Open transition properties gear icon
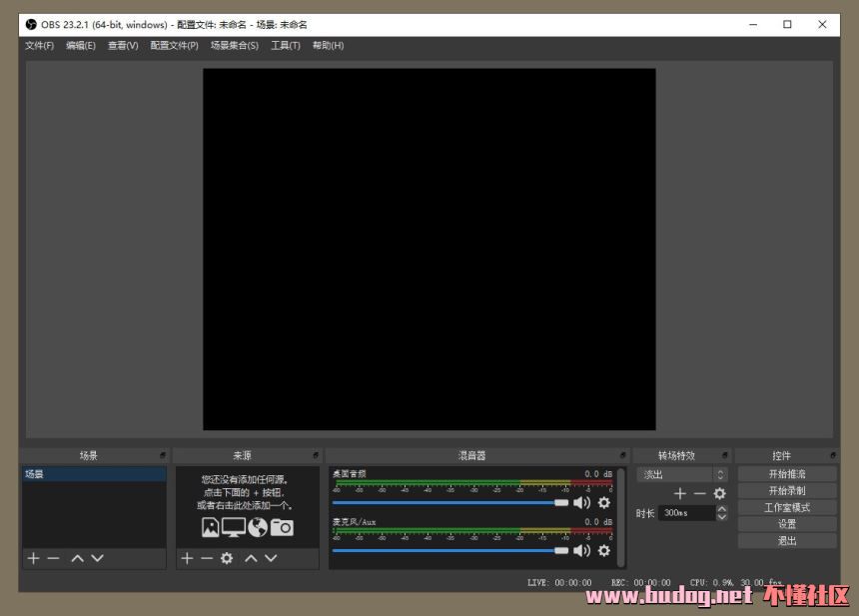Screen dimensions: 859x616 click(x=719, y=493)
